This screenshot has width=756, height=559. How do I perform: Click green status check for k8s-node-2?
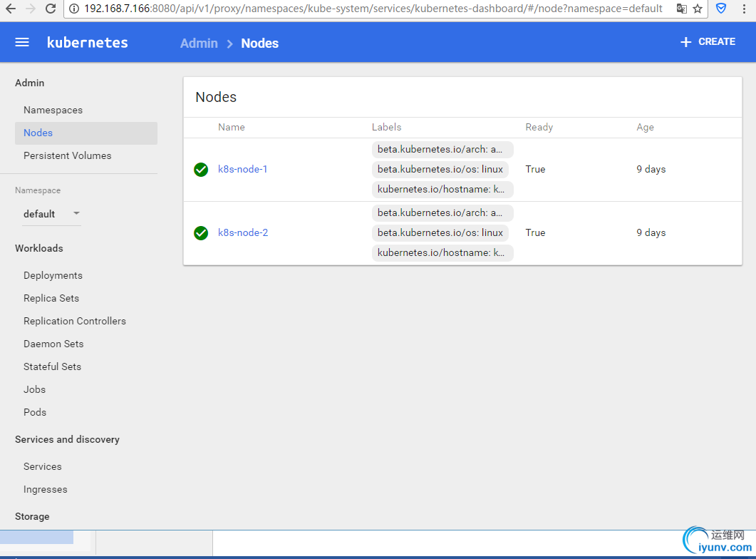[x=201, y=233]
